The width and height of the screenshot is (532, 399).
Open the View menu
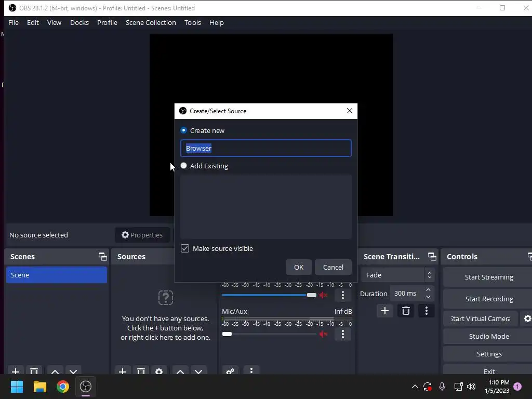(x=54, y=22)
